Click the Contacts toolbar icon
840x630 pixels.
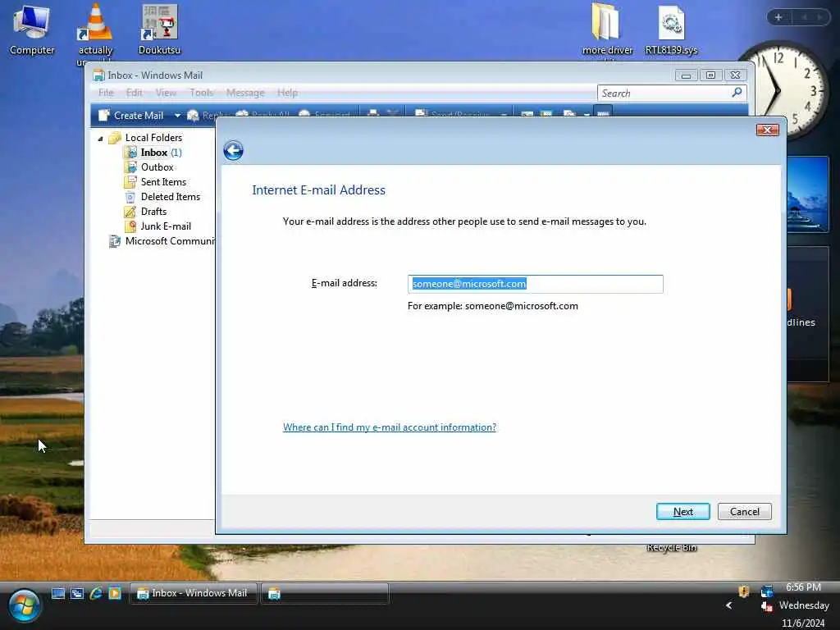tap(527, 114)
